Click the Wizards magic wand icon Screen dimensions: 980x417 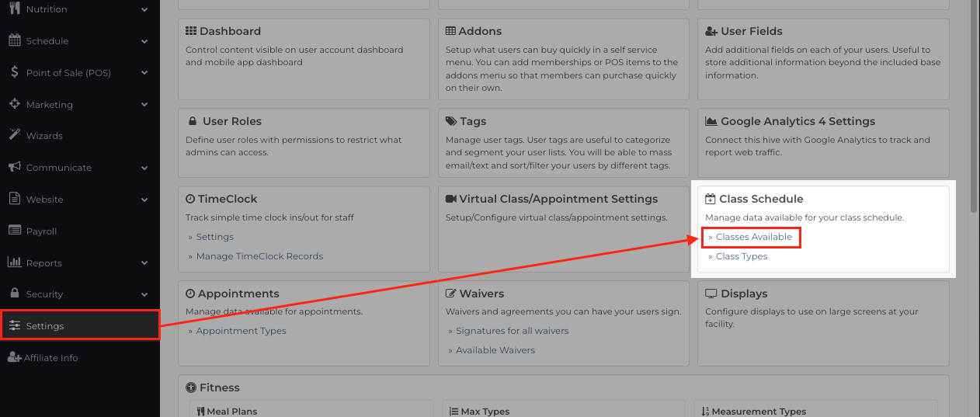pos(14,135)
